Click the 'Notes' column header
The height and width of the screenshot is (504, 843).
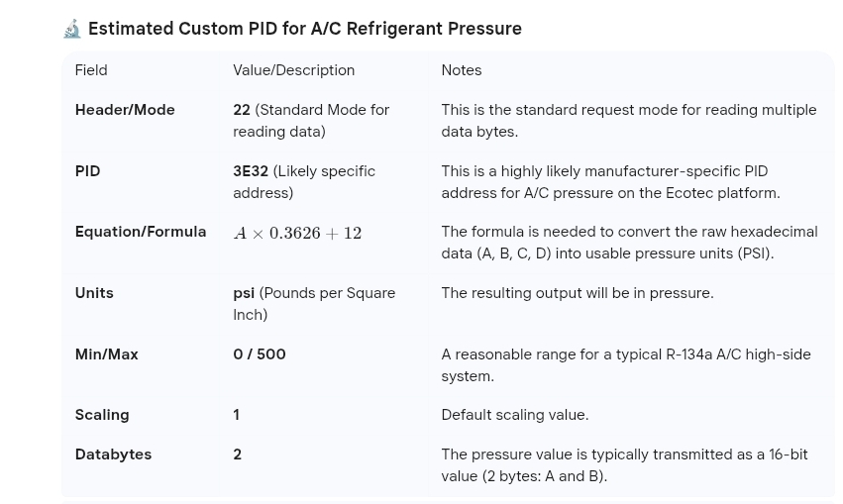(462, 70)
